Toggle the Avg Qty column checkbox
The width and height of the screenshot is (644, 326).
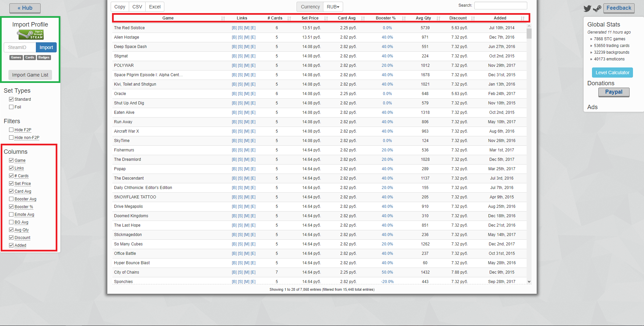click(11, 230)
